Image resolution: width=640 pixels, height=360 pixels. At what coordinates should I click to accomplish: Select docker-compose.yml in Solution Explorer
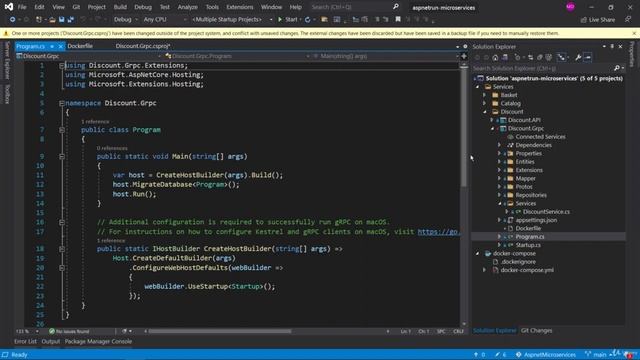pyautogui.click(x=527, y=270)
